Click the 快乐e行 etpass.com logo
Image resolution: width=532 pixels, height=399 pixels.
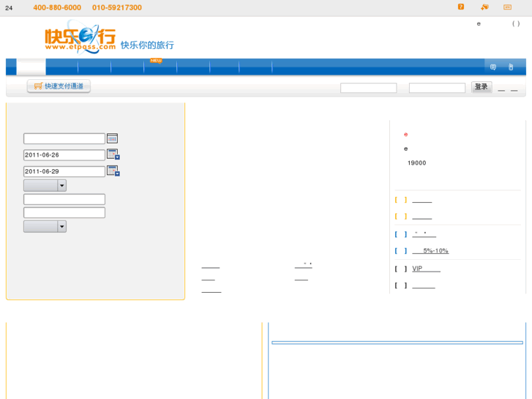(x=80, y=37)
